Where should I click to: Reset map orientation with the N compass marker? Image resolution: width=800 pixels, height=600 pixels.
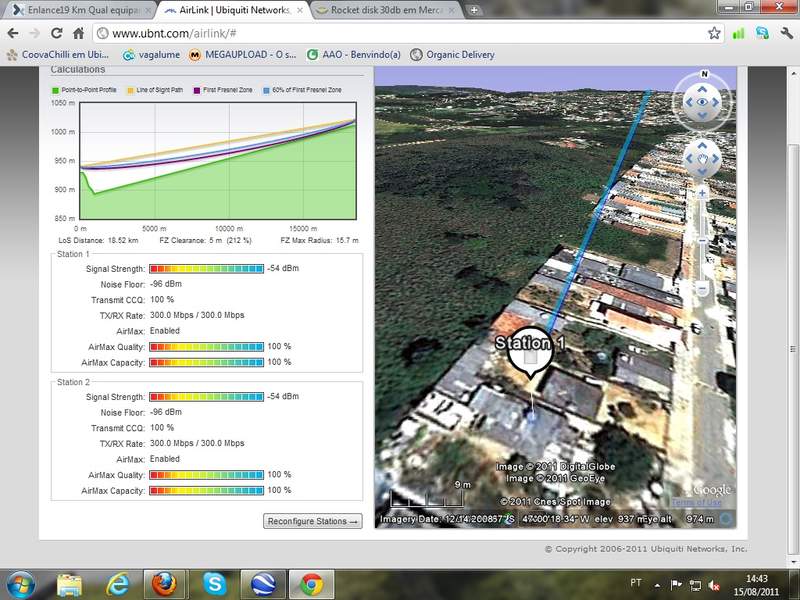point(704,74)
